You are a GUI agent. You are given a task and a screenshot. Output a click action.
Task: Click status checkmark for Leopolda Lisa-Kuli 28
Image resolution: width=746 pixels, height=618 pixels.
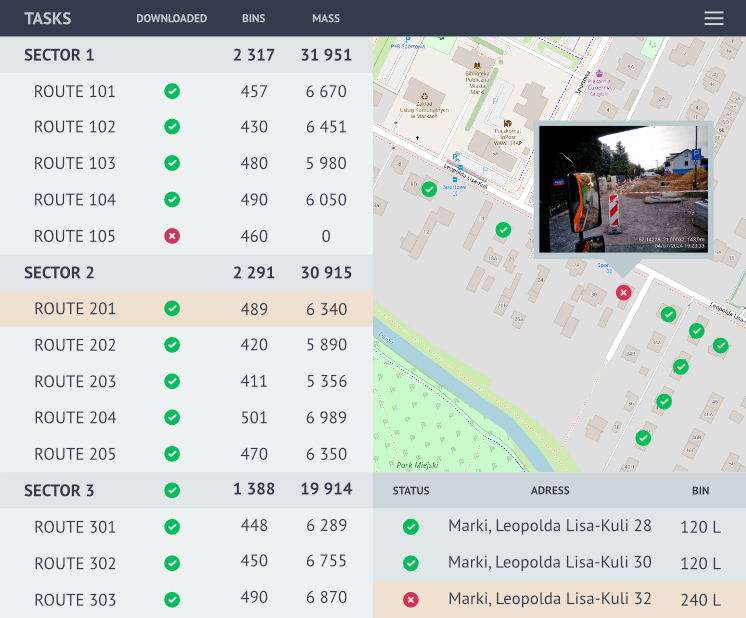[x=410, y=527]
